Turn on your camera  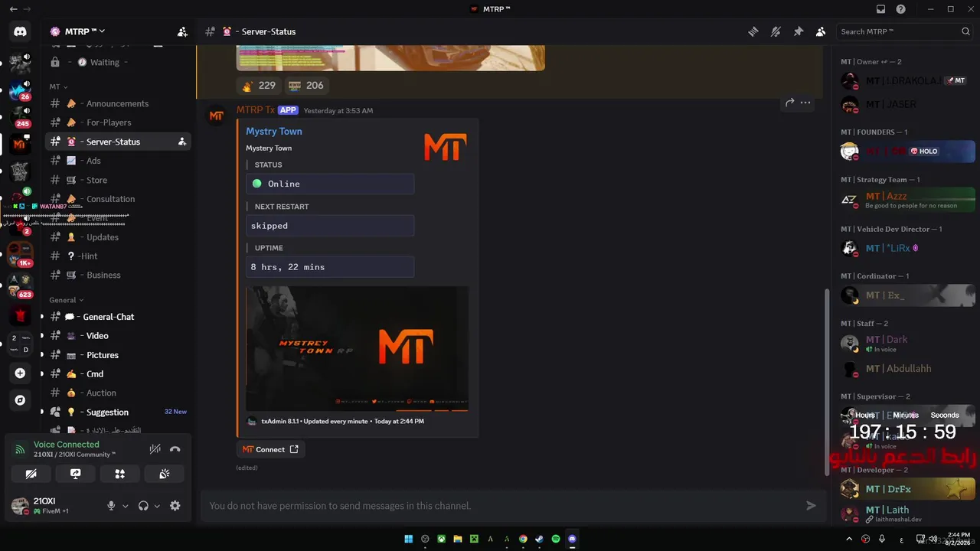coord(31,474)
